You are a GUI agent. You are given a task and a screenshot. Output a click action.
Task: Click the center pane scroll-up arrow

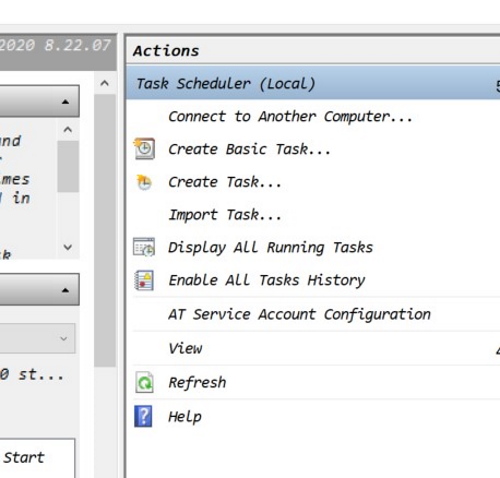(105, 83)
